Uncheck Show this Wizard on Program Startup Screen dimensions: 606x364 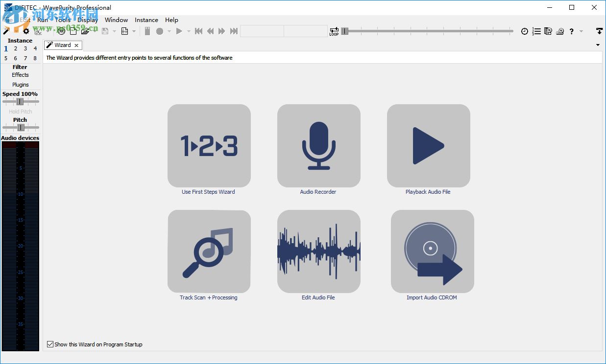(50, 344)
